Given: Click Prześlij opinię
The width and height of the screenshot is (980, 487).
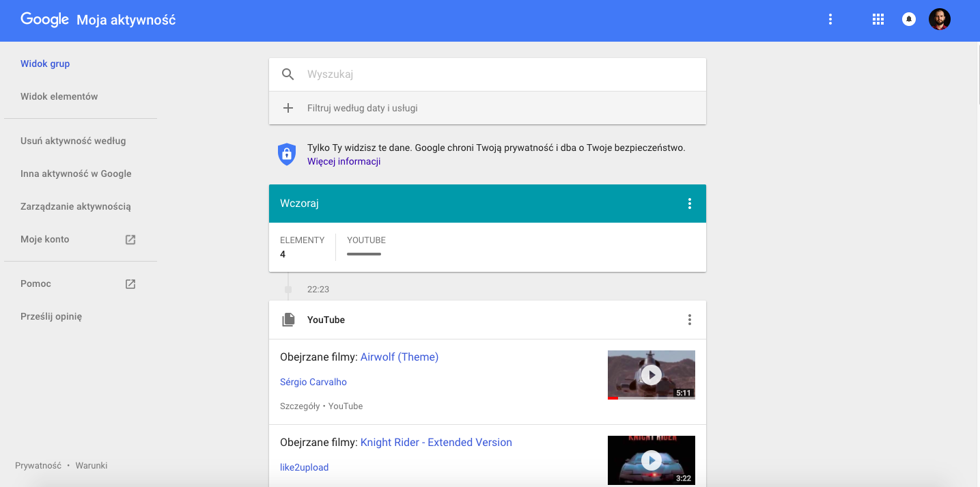Looking at the screenshot, I should tap(51, 316).
